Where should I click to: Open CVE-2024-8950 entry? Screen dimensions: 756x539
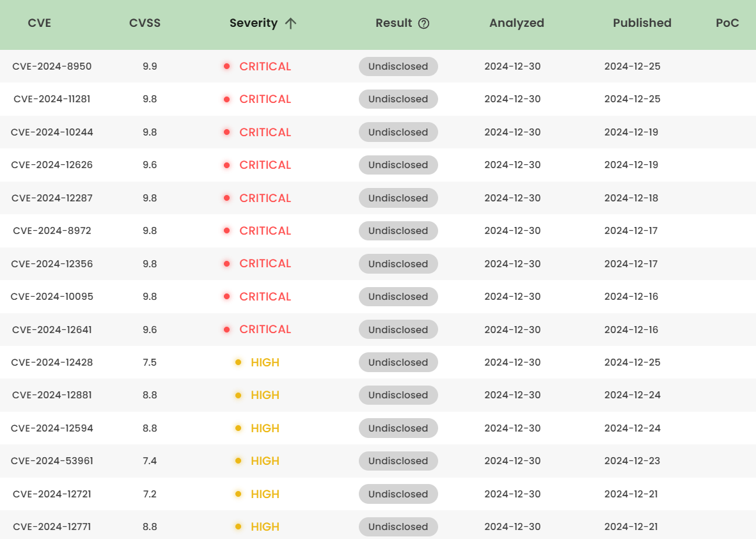(x=52, y=66)
